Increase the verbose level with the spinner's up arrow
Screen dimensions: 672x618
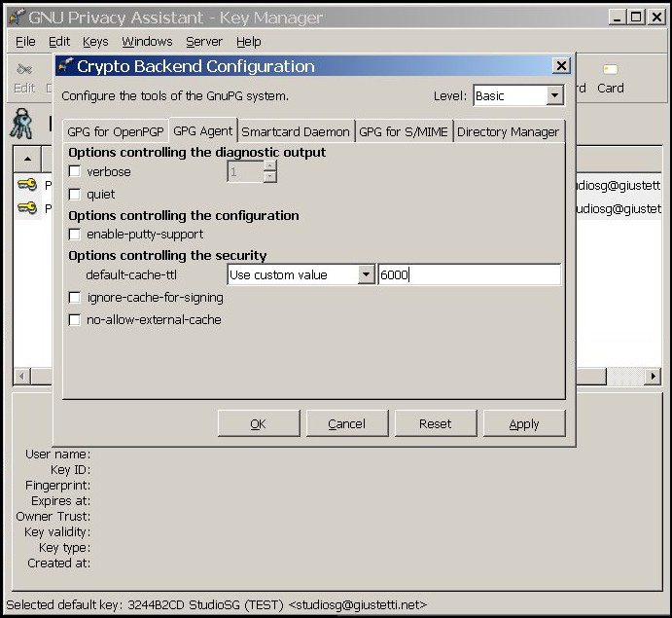pyautogui.click(x=270, y=166)
